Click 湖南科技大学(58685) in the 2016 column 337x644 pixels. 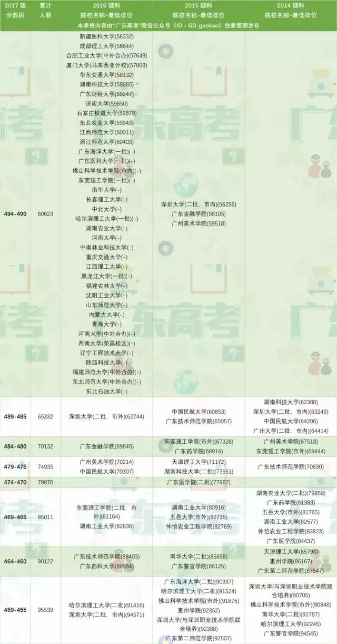click(x=106, y=84)
